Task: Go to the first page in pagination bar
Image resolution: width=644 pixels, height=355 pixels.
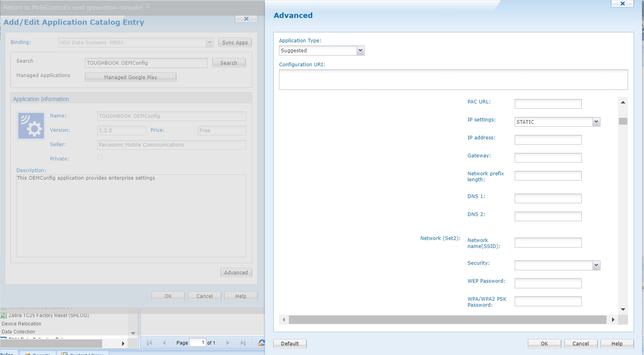Action: tap(149, 343)
